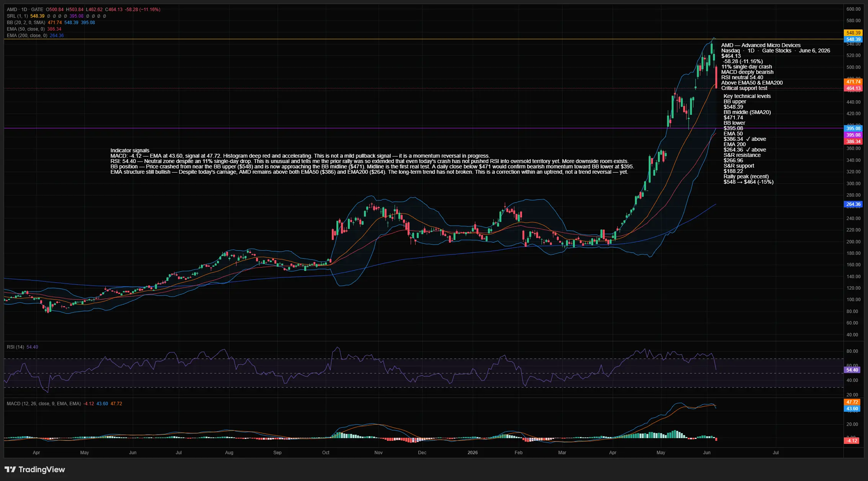The image size is (868, 481).
Task: Click the 580.00 price scale tick
Action: (x=853, y=21)
